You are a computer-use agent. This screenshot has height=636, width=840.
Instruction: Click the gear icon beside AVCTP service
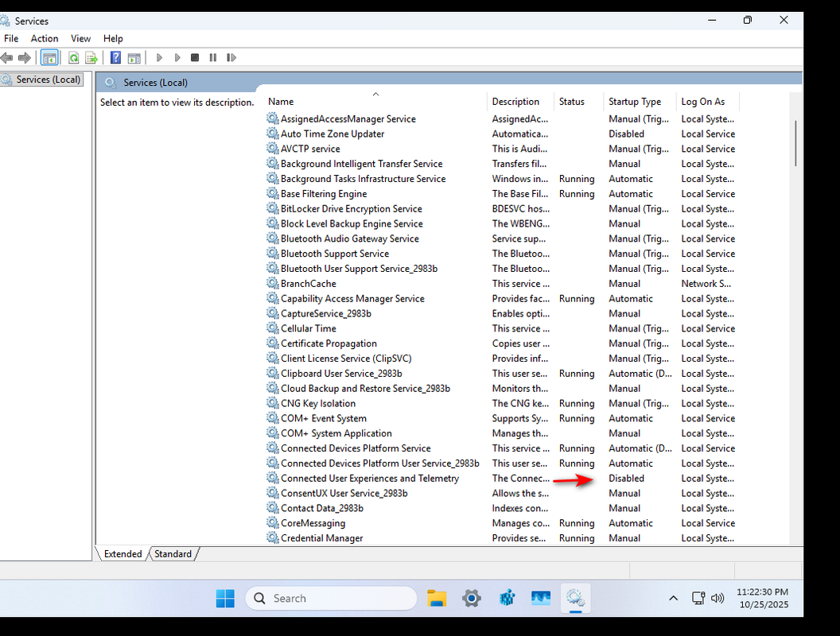click(x=273, y=149)
